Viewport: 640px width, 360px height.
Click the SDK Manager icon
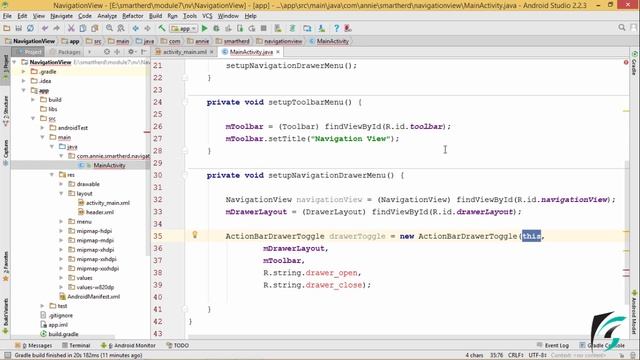[322, 28]
